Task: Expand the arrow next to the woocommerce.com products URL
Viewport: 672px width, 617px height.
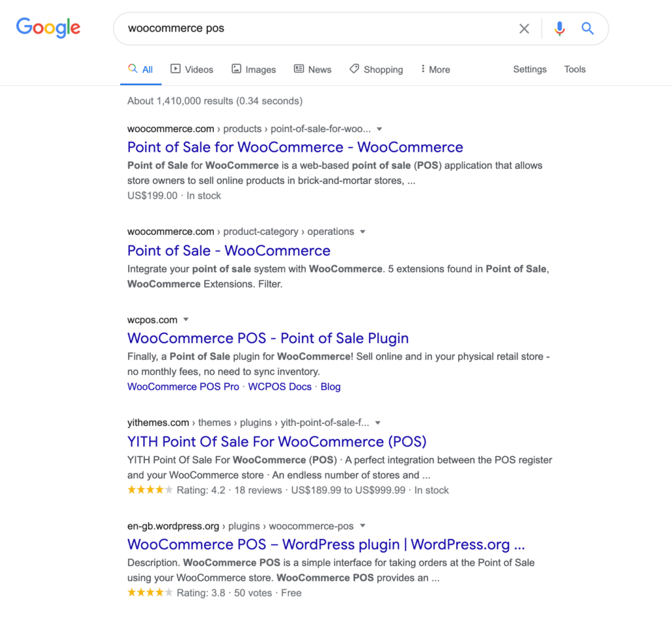Action: pyautogui.click(x=379, y=129)
